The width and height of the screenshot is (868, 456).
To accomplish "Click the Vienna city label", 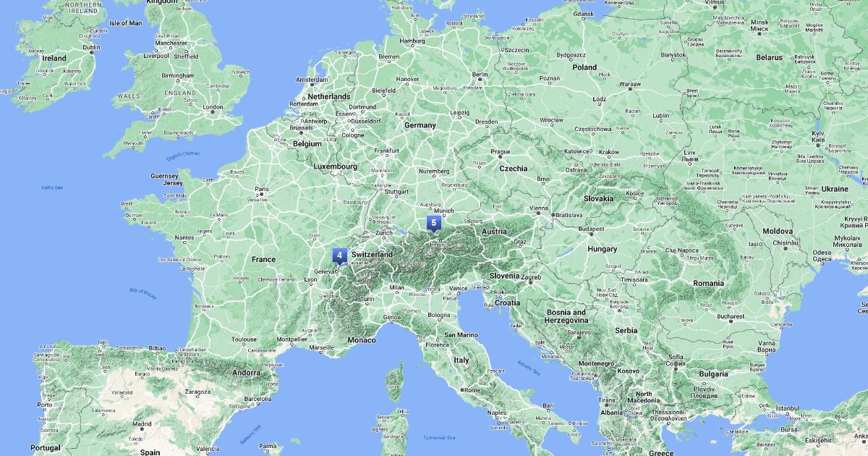I will (x=539, y=208).
